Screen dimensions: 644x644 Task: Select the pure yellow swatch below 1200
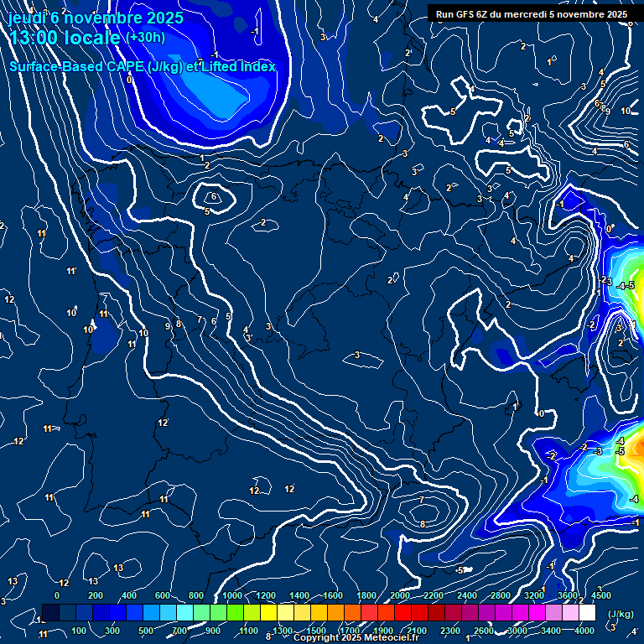[268, 612]
